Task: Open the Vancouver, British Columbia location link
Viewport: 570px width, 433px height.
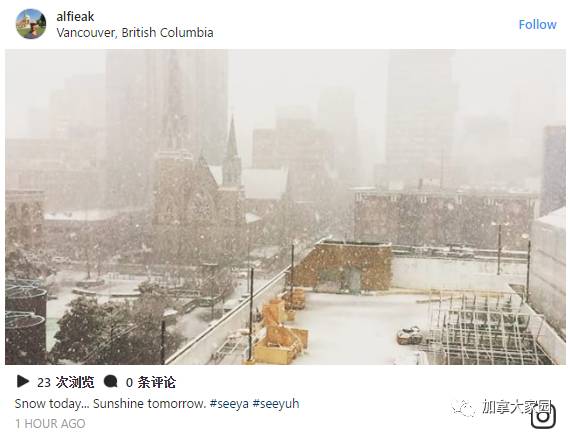Action: click(135, 32)
